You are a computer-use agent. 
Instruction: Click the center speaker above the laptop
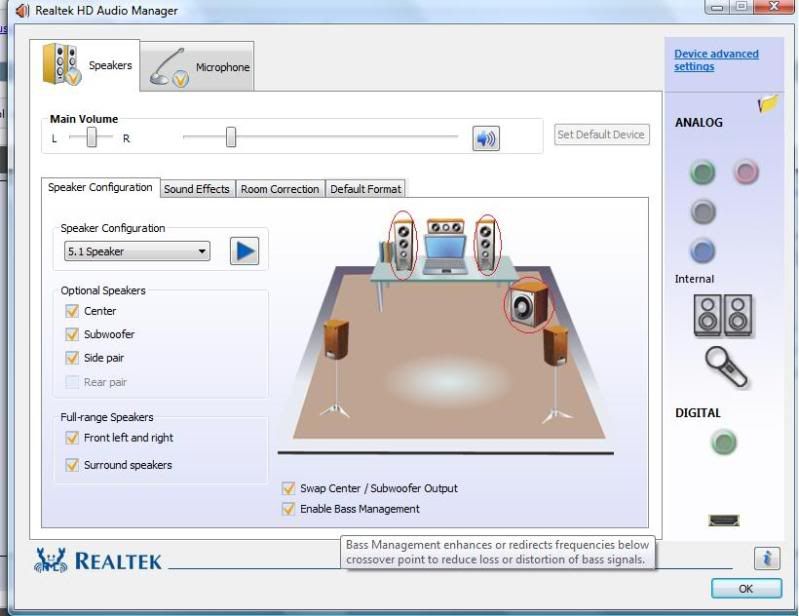point(445,227)
